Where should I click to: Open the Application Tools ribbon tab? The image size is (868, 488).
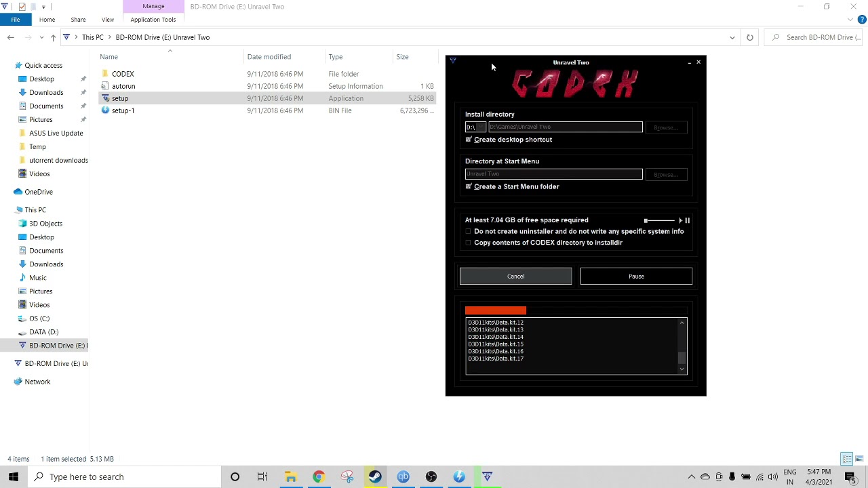[x=153, y=20]
